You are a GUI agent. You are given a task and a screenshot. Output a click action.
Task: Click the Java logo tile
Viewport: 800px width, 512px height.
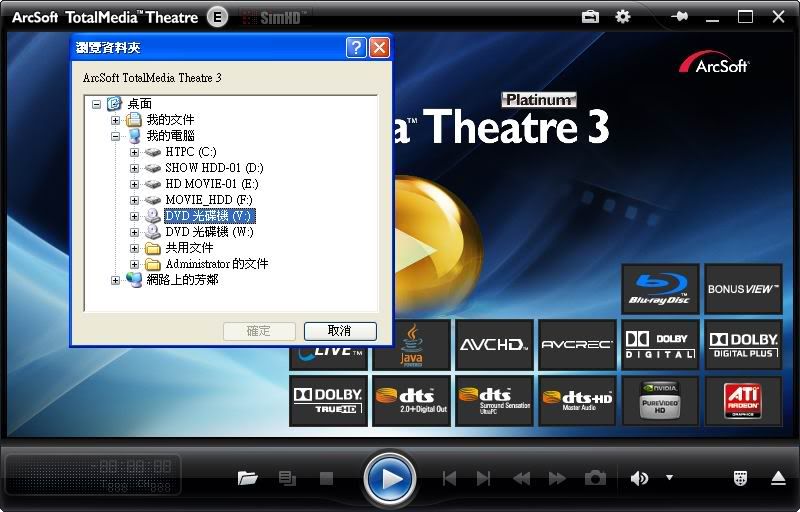pos(411,345)
